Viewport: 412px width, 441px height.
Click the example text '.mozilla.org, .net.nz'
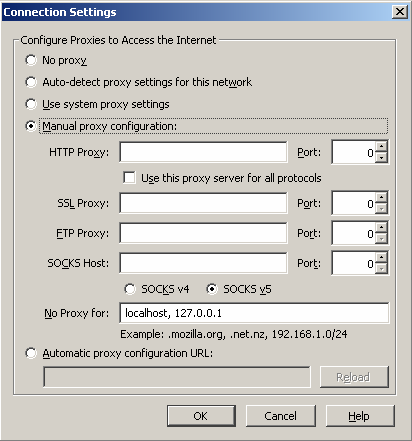click(217, 334)
